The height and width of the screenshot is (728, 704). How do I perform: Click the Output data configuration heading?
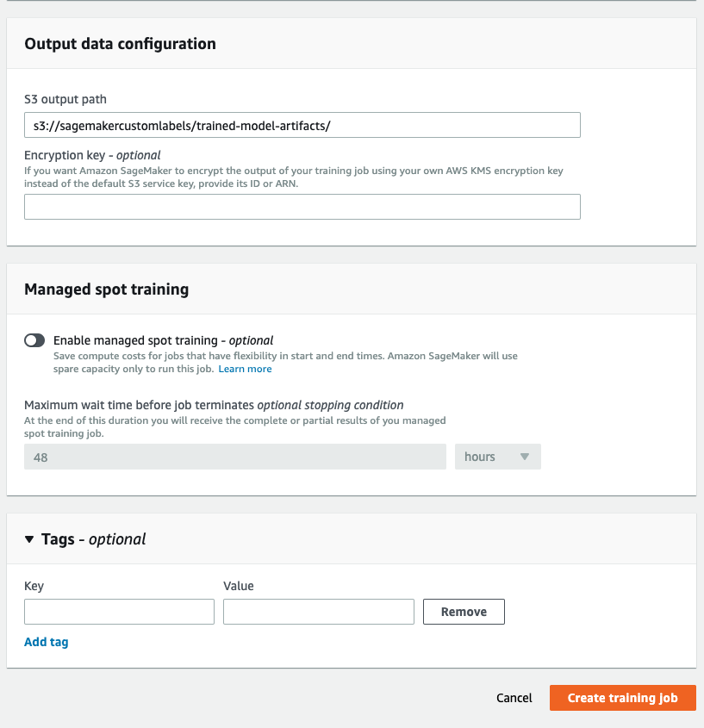click(120, 43)
